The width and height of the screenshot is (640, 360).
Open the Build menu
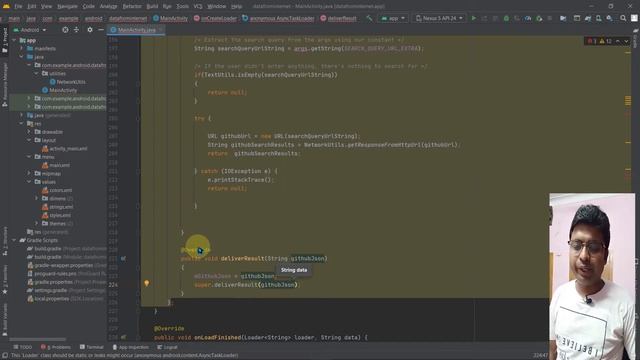152,6
